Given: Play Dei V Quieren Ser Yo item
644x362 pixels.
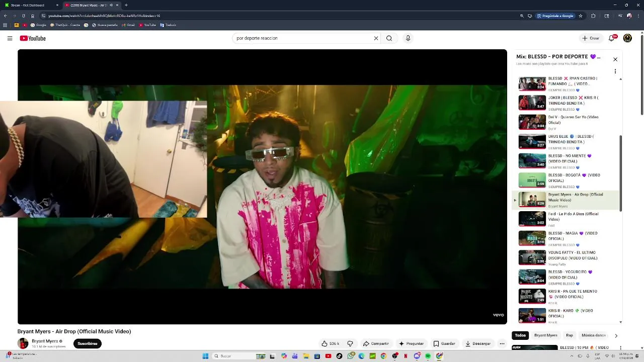Looking at the screenshot, I should click(x=566, y=122).
